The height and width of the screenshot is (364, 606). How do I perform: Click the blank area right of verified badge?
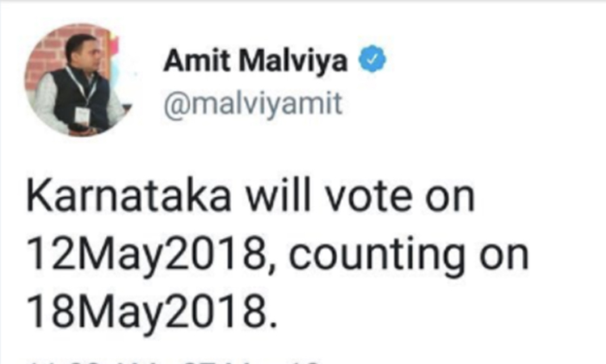(x=485, y=59)
